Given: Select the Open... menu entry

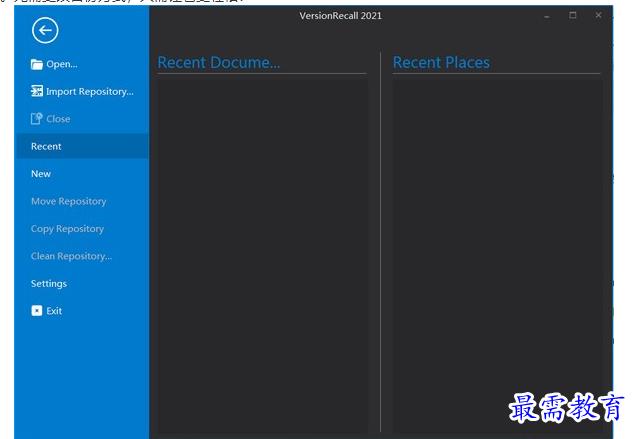Looking at the screenshot, I should pyautogui.click(x=62, y=64).
